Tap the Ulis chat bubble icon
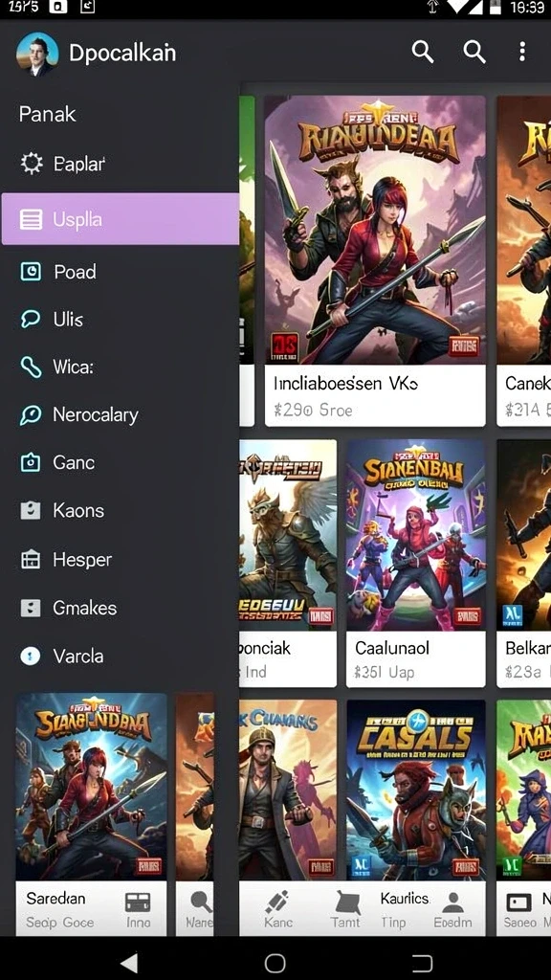The height and width of the screenshot is (980, 551). (31, 320)
